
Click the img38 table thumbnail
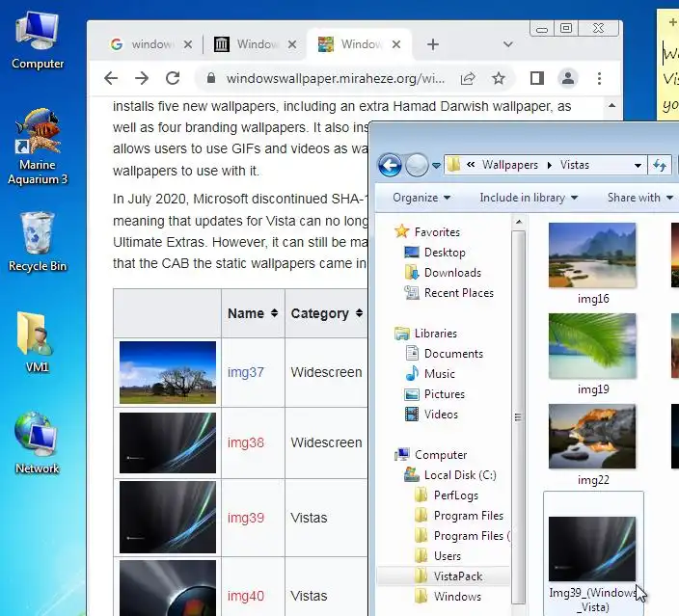pos(168,442)
